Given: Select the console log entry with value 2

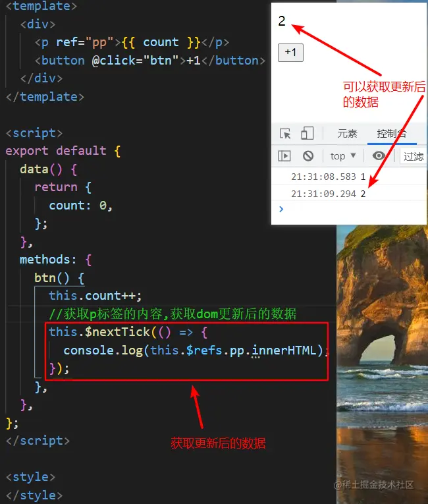Looking at the screenshot, I should (349, 194).
